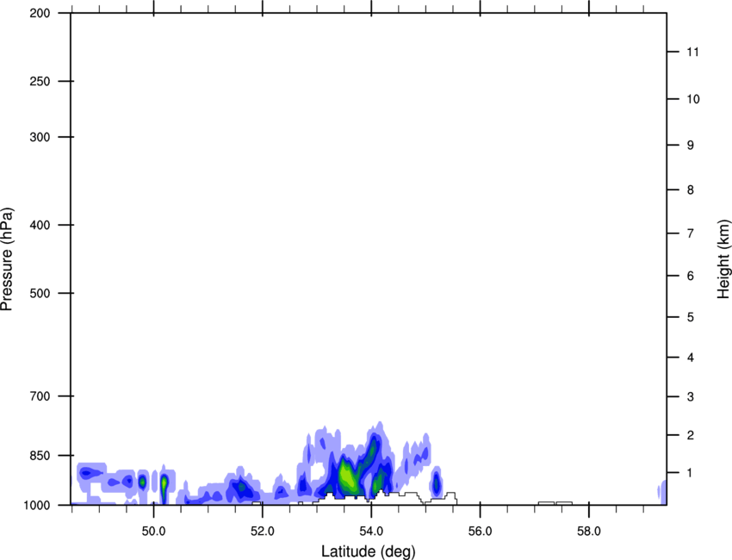Click the yellow-green contour core near 53.5°
This screenshot has width=732, height=560.
point(347,476)
